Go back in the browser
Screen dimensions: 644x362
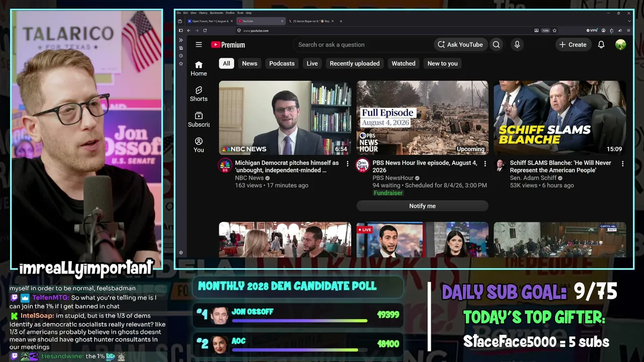(189, 31)
